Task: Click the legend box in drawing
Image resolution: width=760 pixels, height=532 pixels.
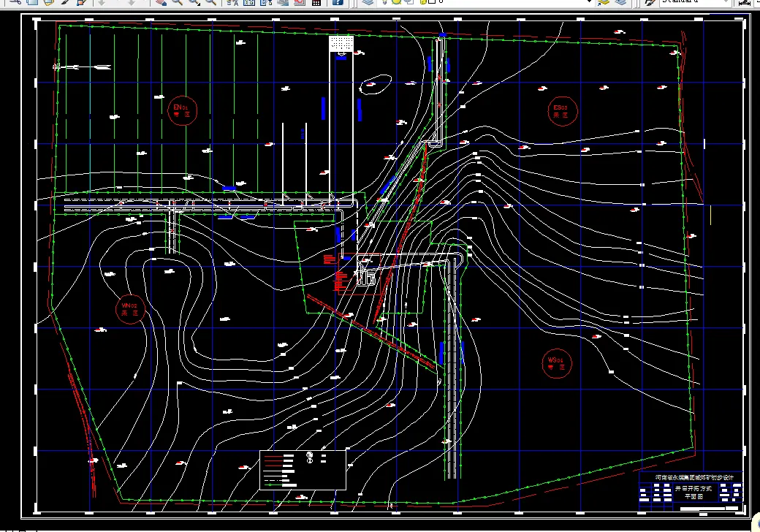Action: [303, 470]
